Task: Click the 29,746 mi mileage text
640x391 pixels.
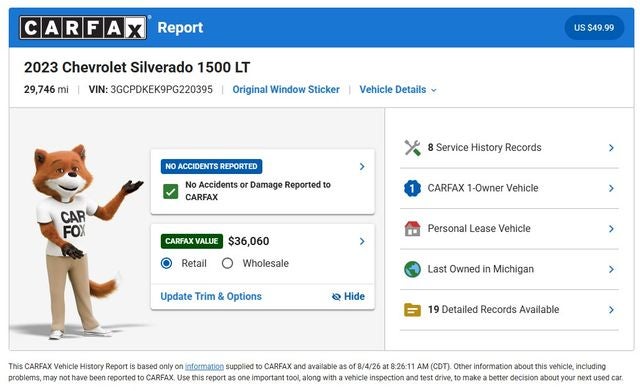Action: [x=46, y=89]
